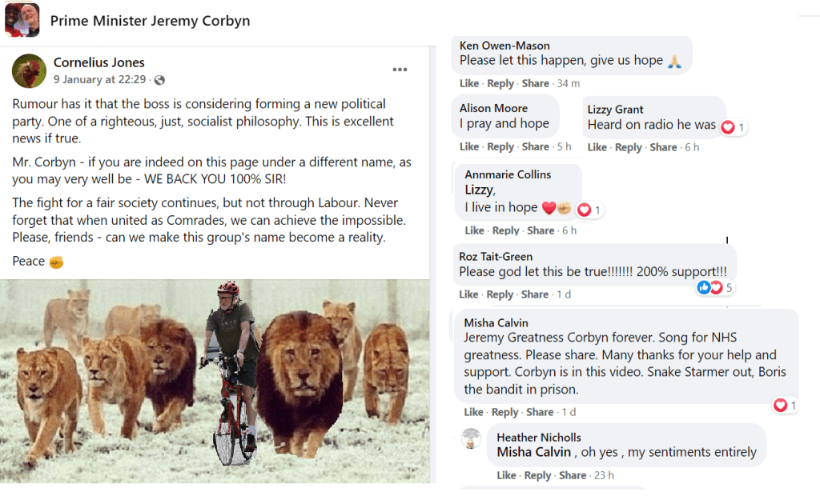
Task: Click the heart reaction on Misha Calvin's comment
Action: [780, 406]
